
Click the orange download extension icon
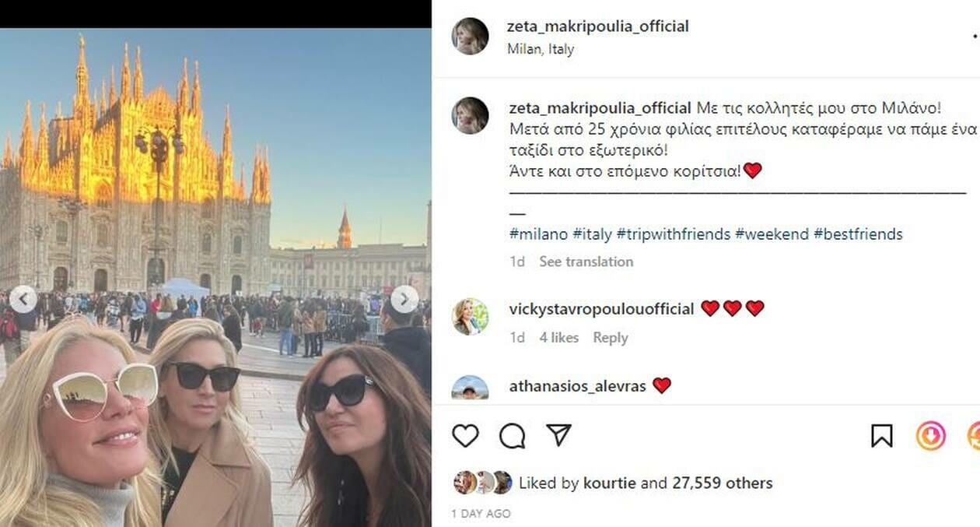(x=930, y=436)
